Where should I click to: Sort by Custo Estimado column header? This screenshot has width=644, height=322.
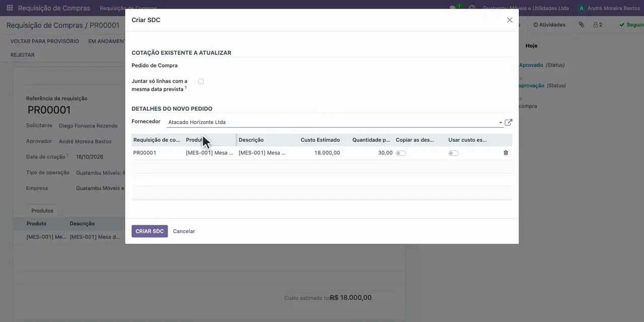(x=320, y=140)
